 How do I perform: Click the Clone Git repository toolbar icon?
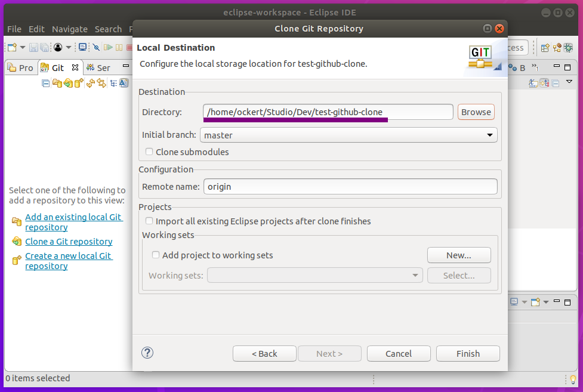pyautogui.click(x=68, y=84)
